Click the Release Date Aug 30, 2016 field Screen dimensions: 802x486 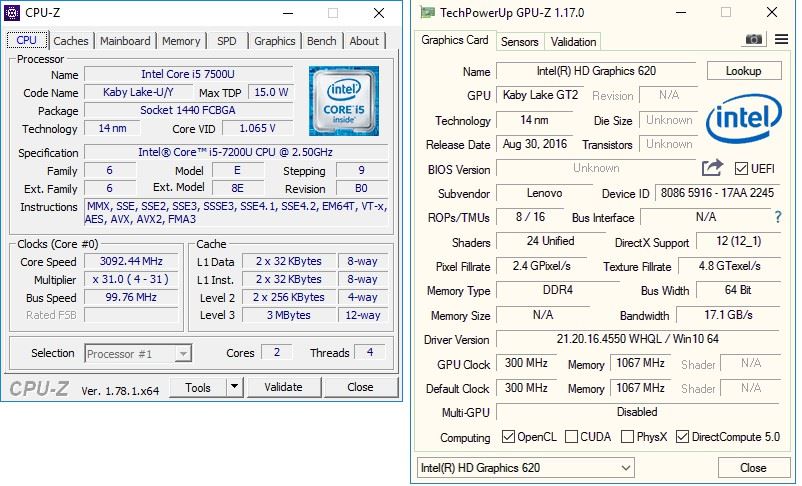point(535,144)
